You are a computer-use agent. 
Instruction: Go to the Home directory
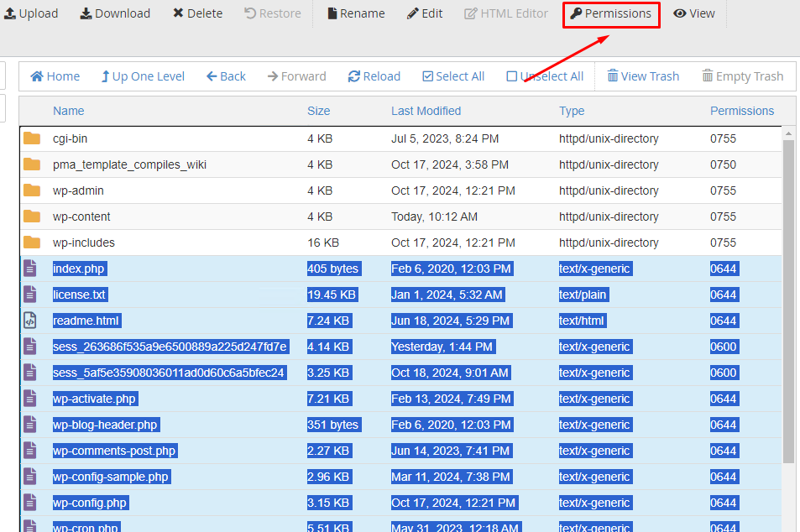[55, 76]
